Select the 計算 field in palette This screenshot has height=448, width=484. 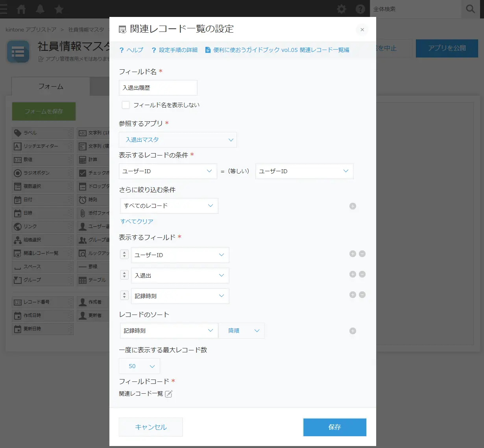pos(93,160)
